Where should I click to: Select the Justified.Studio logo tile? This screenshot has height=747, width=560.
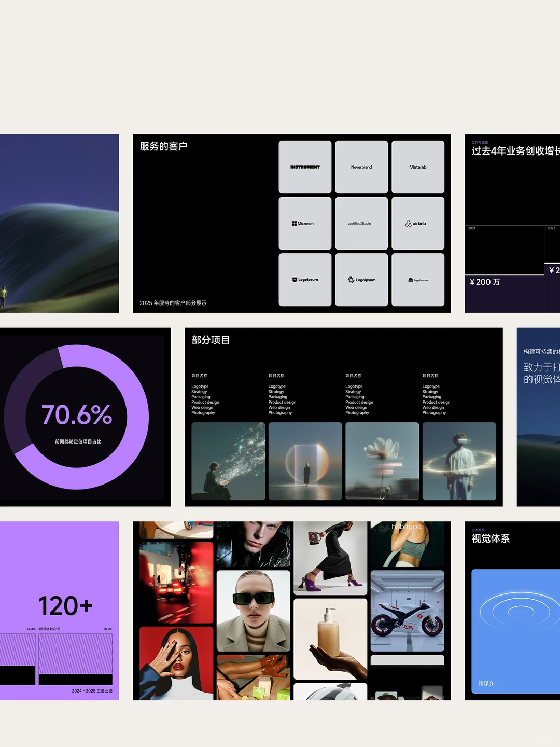click(361, 223)
